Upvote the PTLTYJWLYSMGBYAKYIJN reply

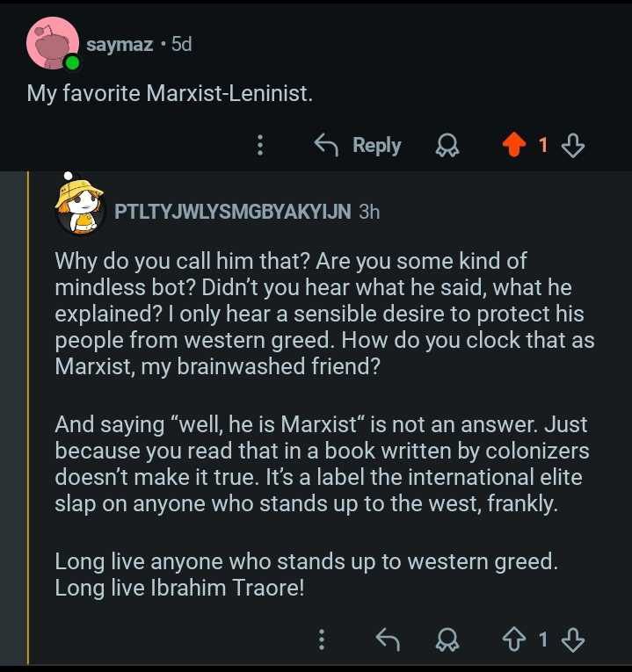coord(514,640)
